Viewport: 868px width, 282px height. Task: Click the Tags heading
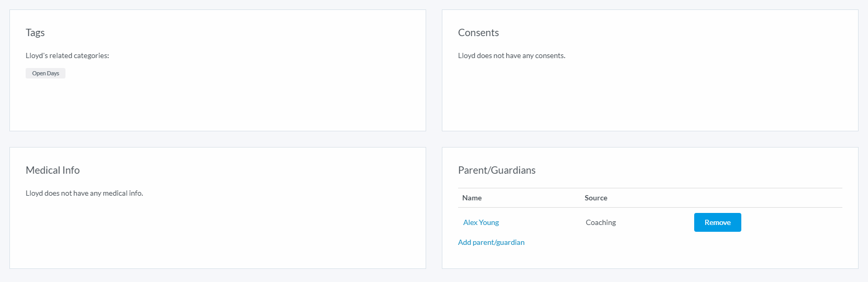pos(35,32)
